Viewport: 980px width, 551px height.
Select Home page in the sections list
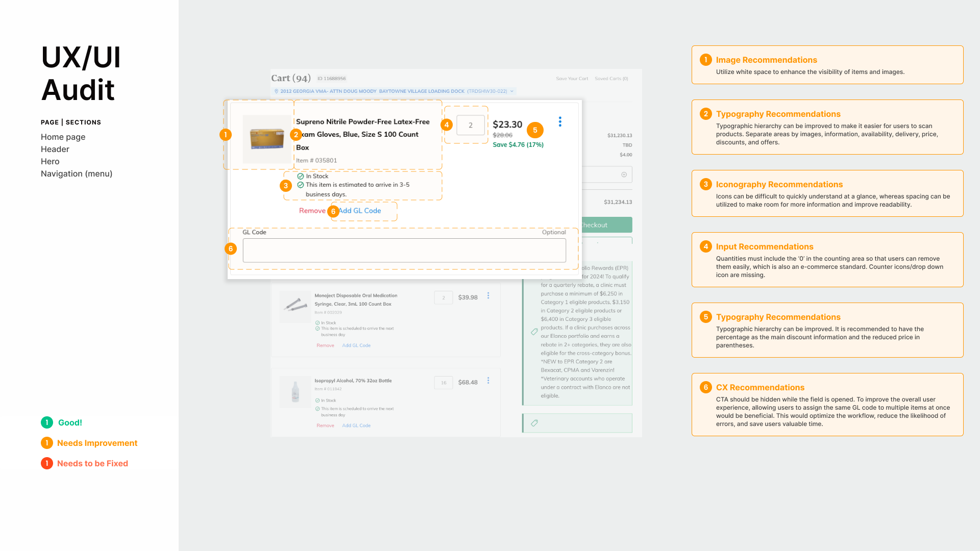click(63, 137)
